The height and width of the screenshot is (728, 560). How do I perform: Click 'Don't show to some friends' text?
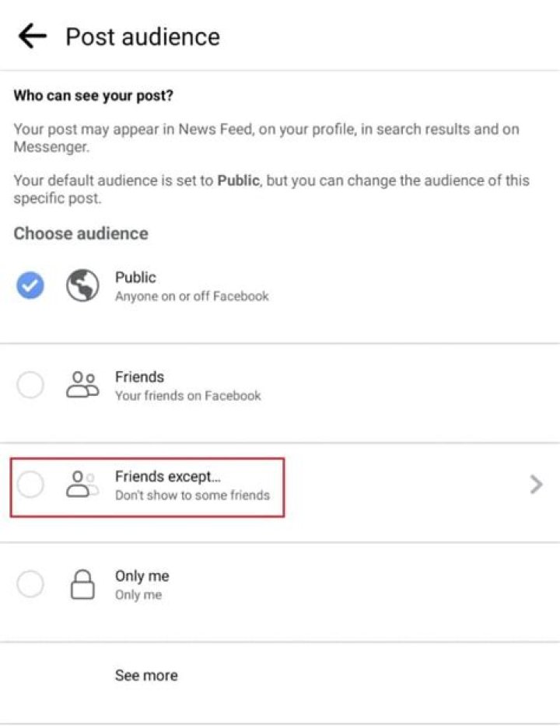pos(192,495)
